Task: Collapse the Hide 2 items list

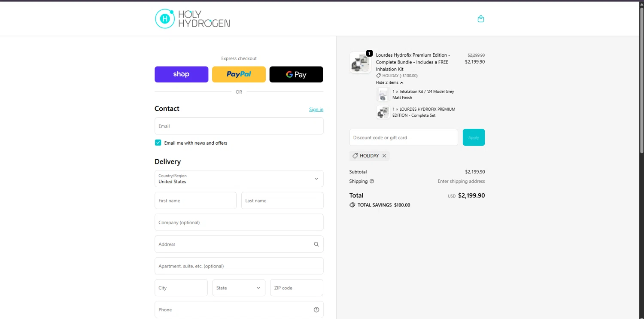Action: click(x=389, y=82)
